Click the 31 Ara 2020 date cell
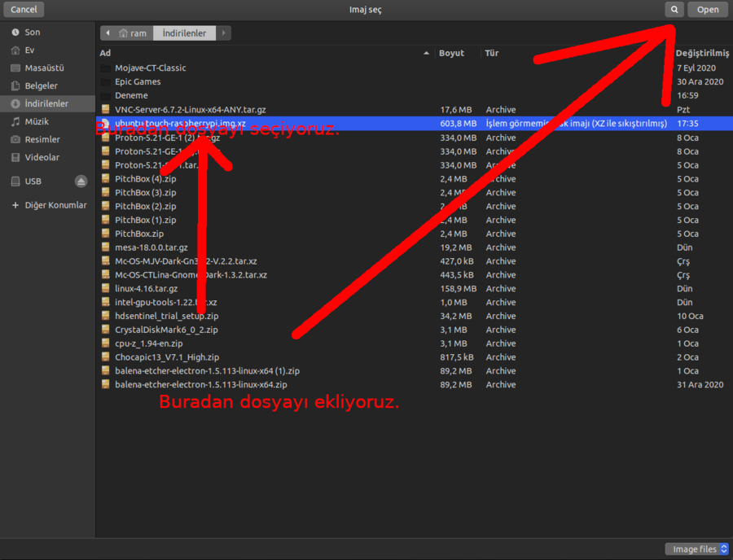This screenshot has width=733, height=560. pos(700,385)
